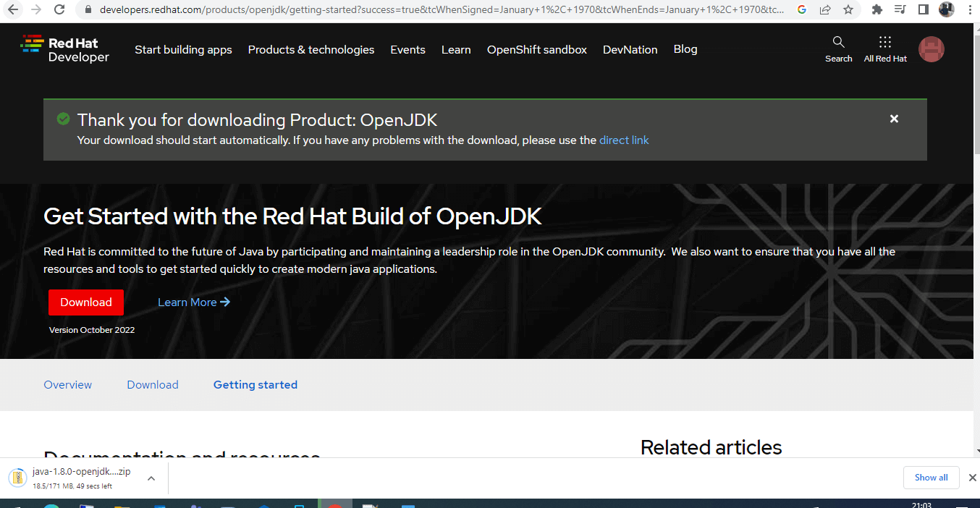
Task: Bookmark page with star icon
Action: tap(848, 10)
